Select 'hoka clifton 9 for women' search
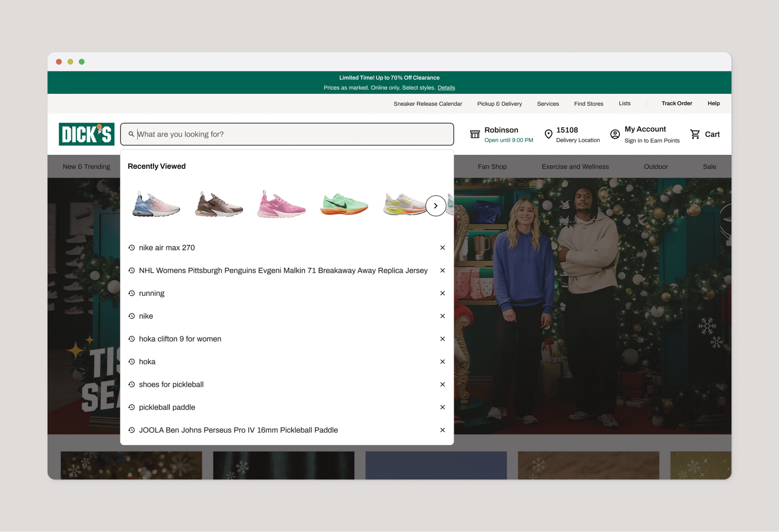This screenshot has width=779, height=532. pyautogui.click(x=180, y=339)
